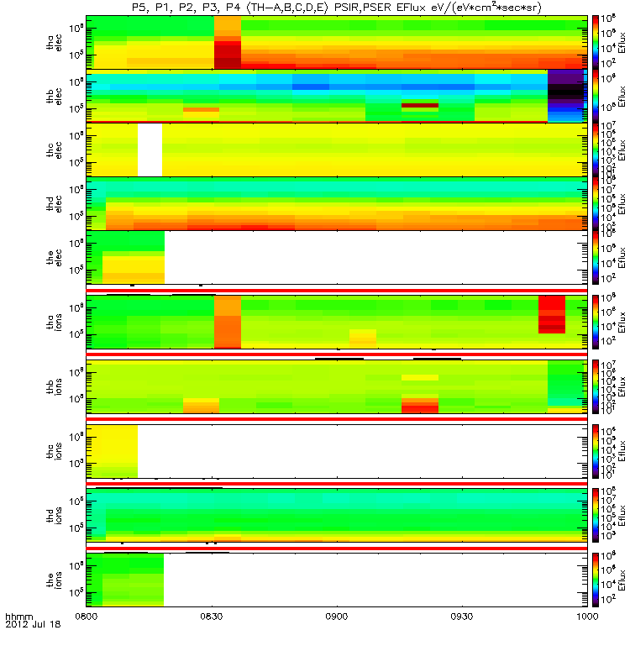
Task: Click the Eflux label beside thc ions
Action: point(622,451)
